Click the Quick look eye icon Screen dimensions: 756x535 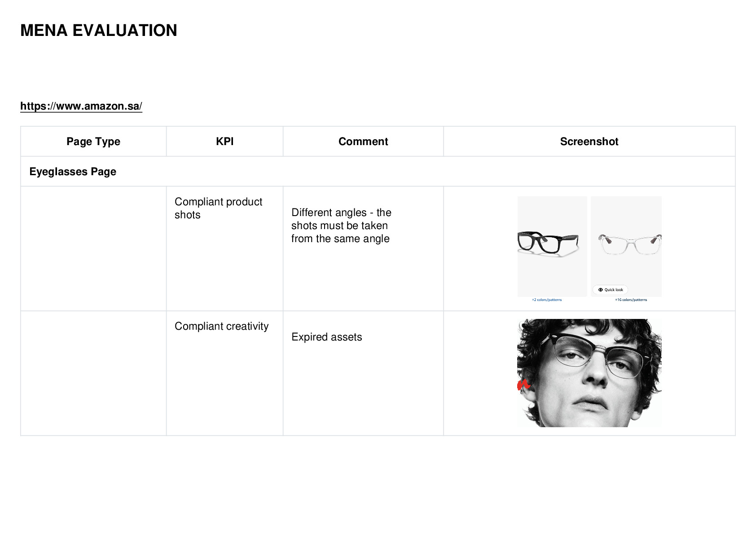point(600,290)
